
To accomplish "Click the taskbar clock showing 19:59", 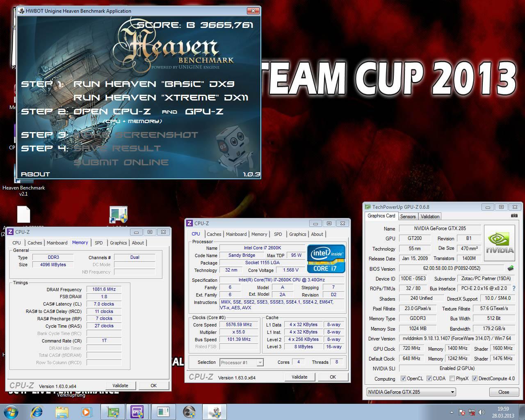I will [x=503, y=412].
